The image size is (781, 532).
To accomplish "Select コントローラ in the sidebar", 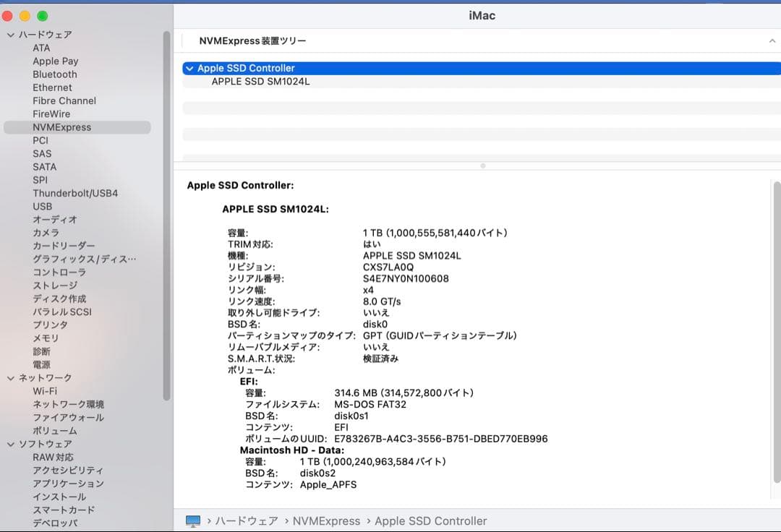I will [59, 273].
